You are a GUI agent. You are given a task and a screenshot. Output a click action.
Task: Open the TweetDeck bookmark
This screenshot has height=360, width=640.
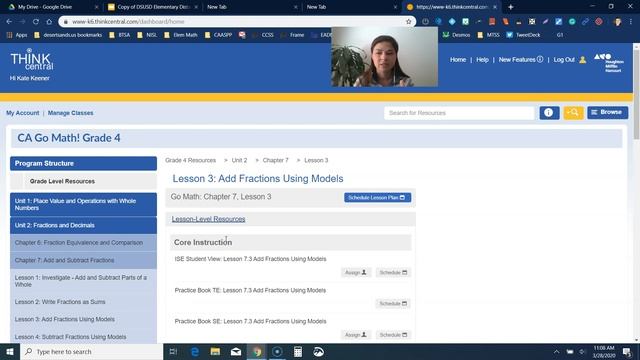click(524, 35)
